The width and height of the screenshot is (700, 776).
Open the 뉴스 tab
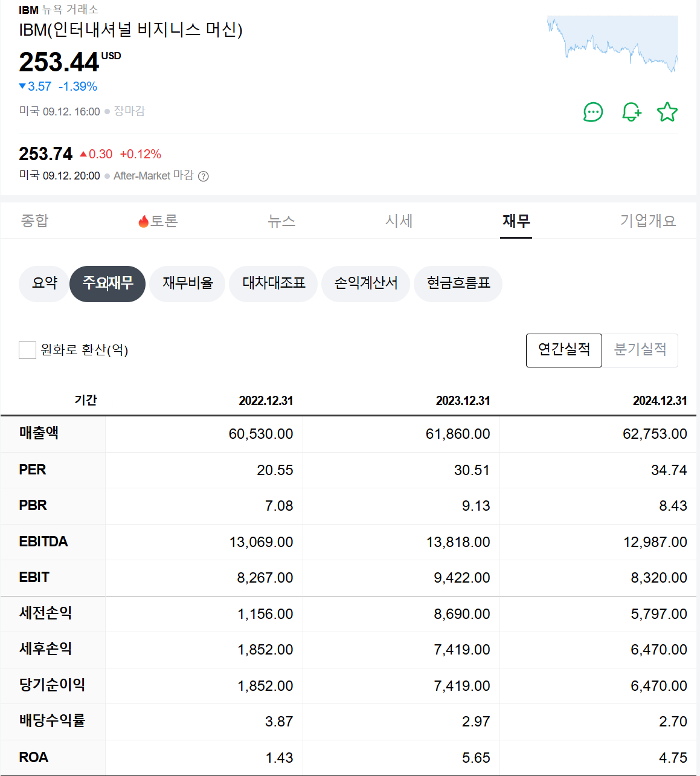click(x=281, y=221)
